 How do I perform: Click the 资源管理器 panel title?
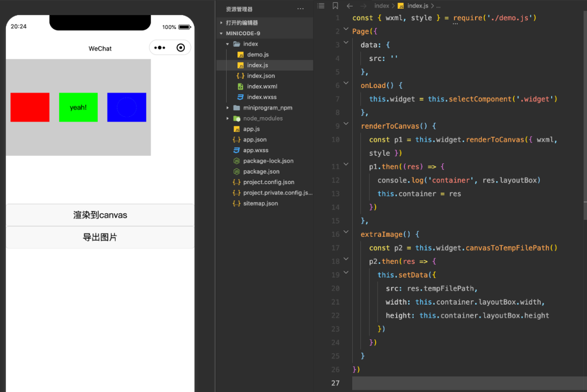(239, 9)
